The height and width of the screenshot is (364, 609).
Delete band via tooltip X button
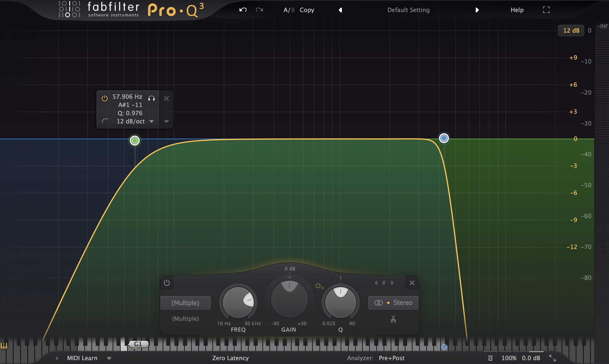167,98
